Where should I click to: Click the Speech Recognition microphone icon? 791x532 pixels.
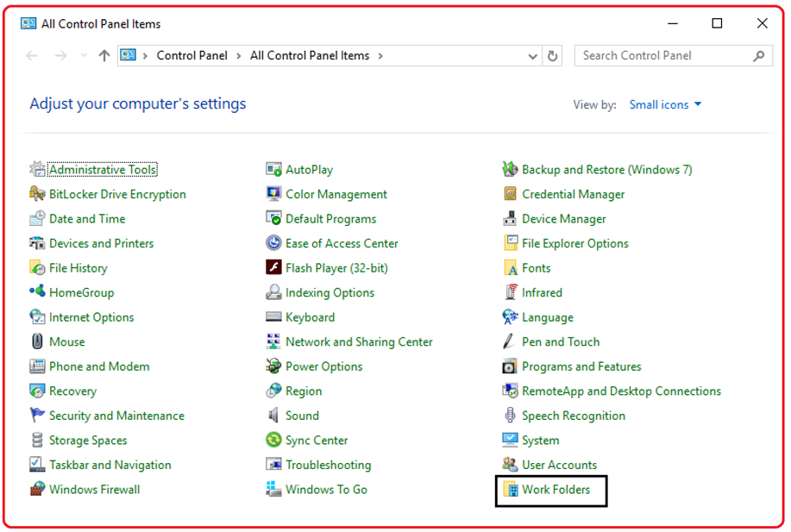point(510,416)
